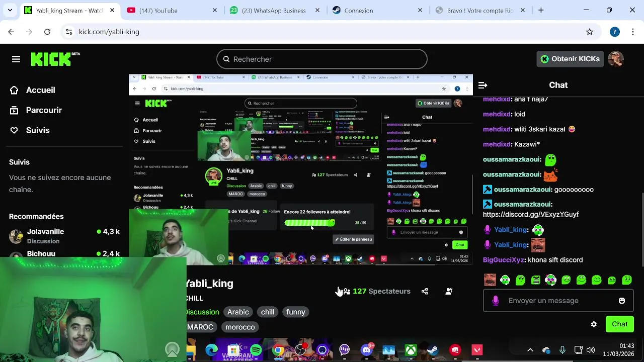Click the 127 Spectateurs viewer count

click(381, 291)
